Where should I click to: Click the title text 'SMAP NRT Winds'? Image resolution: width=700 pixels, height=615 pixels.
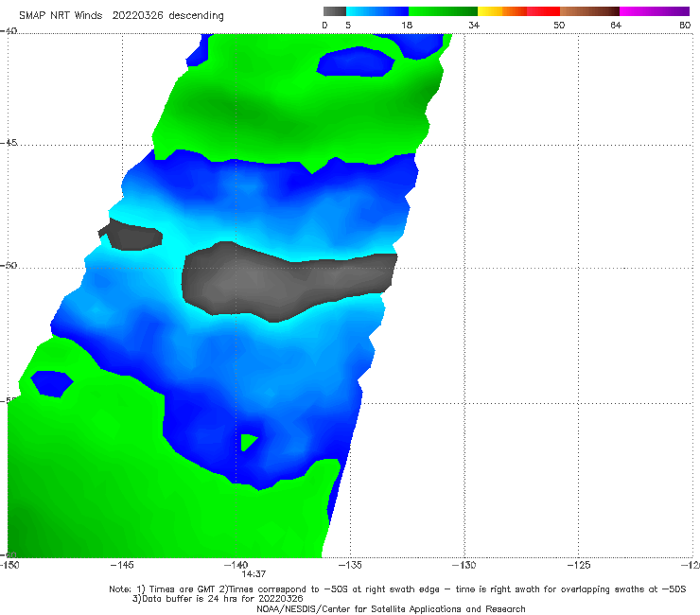click(x=61, y=15)
